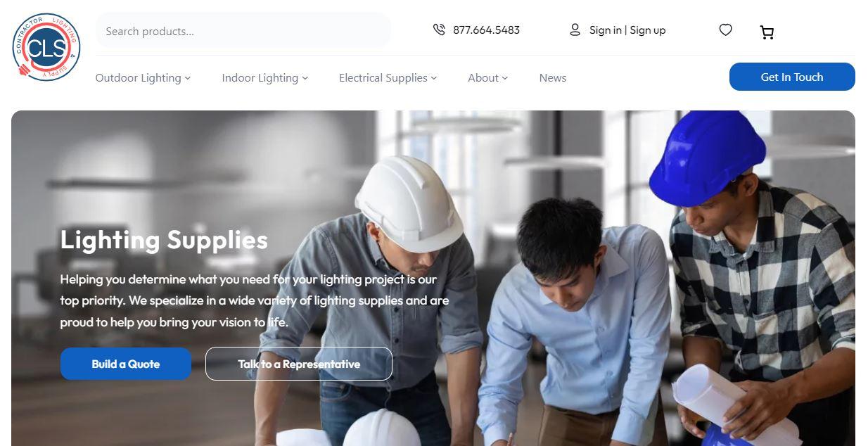Expand the Indoor Lighting dropdown chevron
This screenshot has width=868, height=446.
pos(305,78)
